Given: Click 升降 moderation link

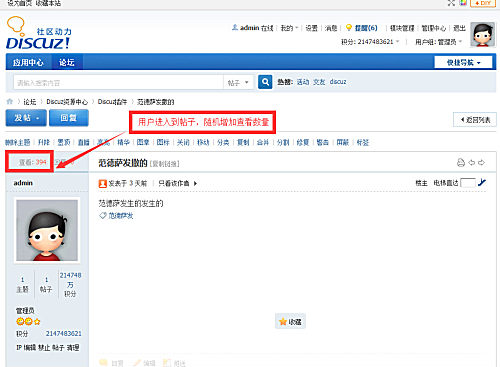Looking at the screenshot, I should pos(44,142).
